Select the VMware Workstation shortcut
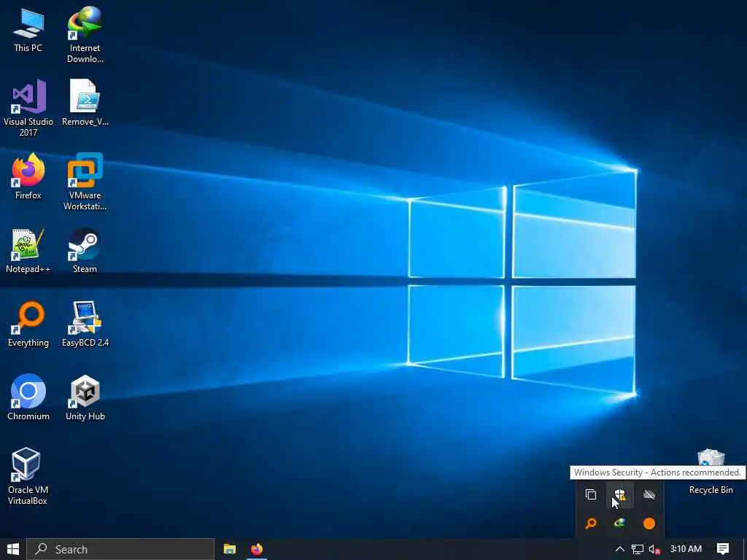The image size is (747, 560). tap(85, 182)
